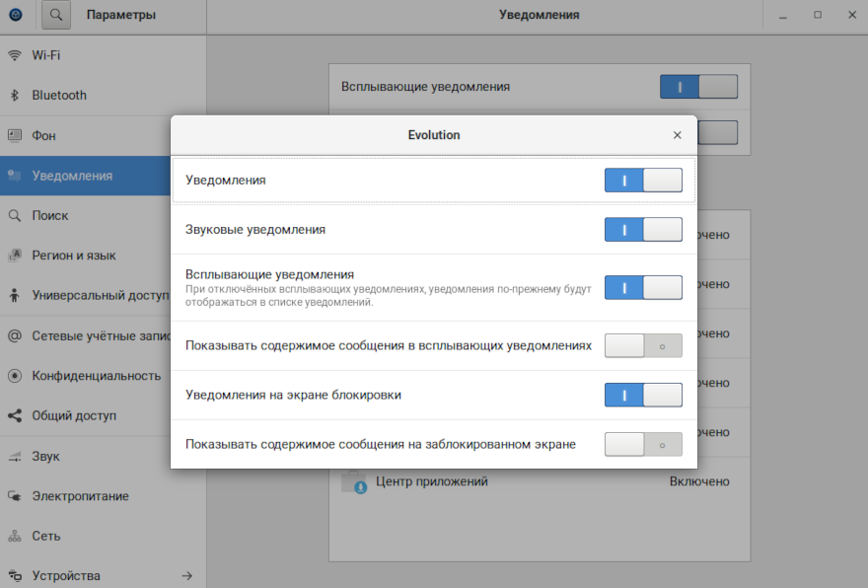The width and height of the screenshot is (868, 588).
Task: Click the search magnifier button in header
Action: pos(57,15)
